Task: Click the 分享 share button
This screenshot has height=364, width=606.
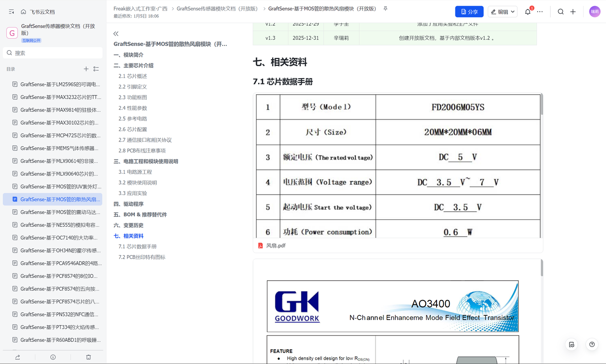Action: pos(469,12)
